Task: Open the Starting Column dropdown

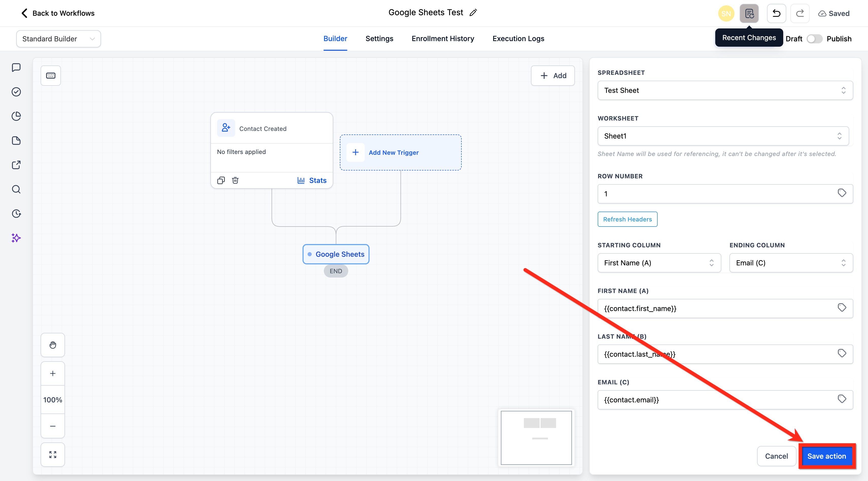Action: point(659,263)
